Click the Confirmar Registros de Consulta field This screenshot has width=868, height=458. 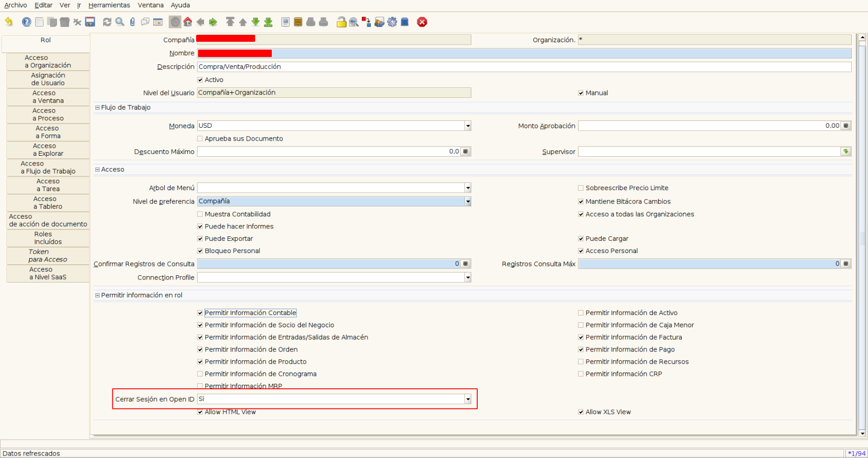329,264
